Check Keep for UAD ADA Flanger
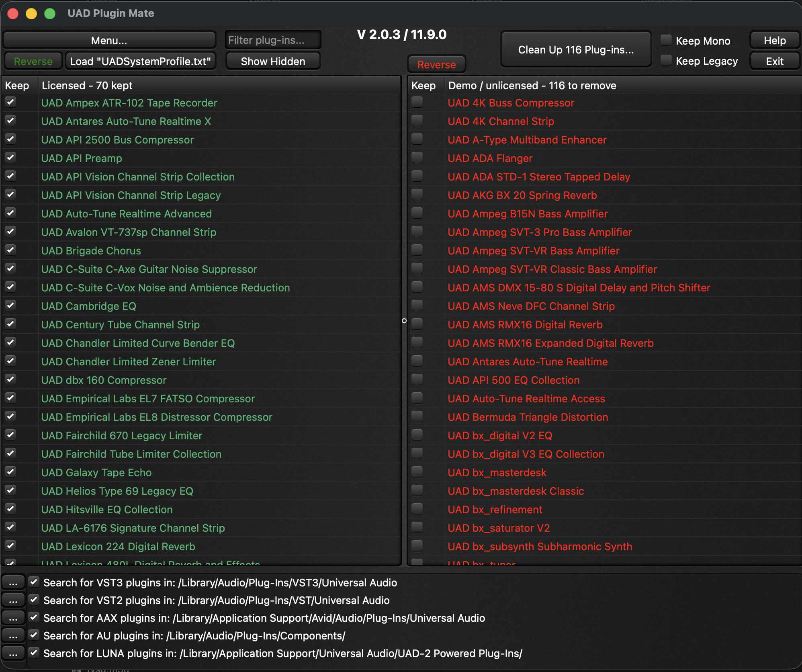 coord(417,158)
